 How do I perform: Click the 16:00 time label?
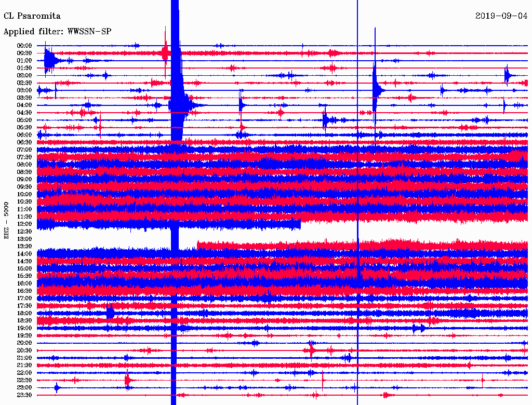(x=24, y=283)
